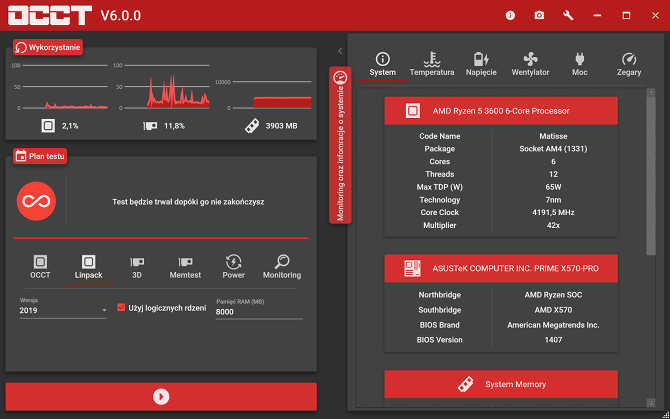Click the American Megatrends Inc. value
The height and width of the screenshot is (419, 670).
click(553, 325)
